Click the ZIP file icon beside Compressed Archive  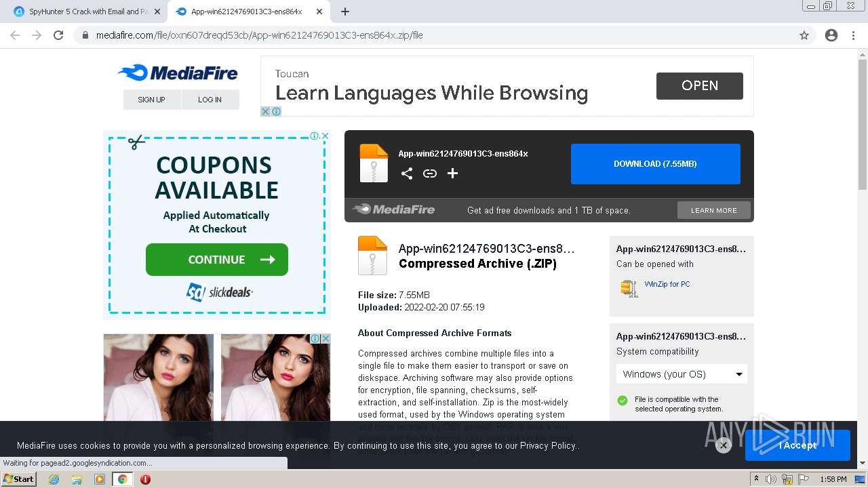click(x=372, y=256)
